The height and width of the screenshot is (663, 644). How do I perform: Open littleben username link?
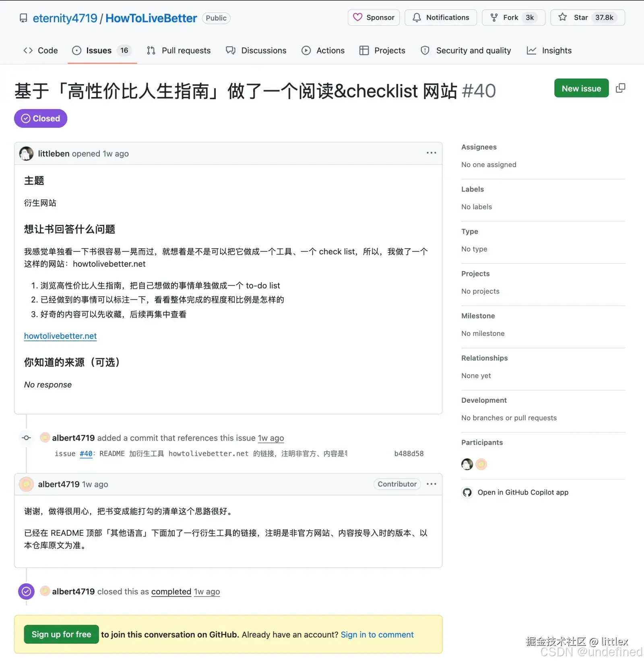tap(54, 153)
